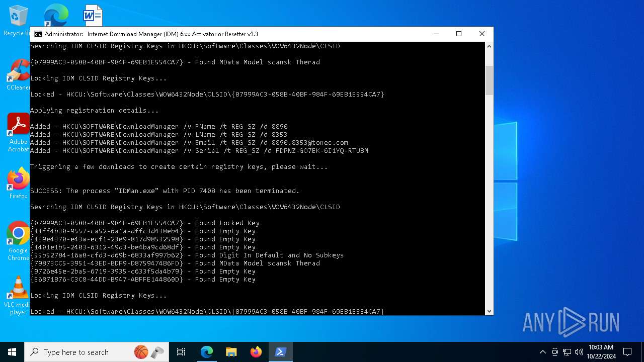This screenshot has height=362, width=644.
Task: Click the 'Found Locked Key' entry
Action: (x=145, y=223)
